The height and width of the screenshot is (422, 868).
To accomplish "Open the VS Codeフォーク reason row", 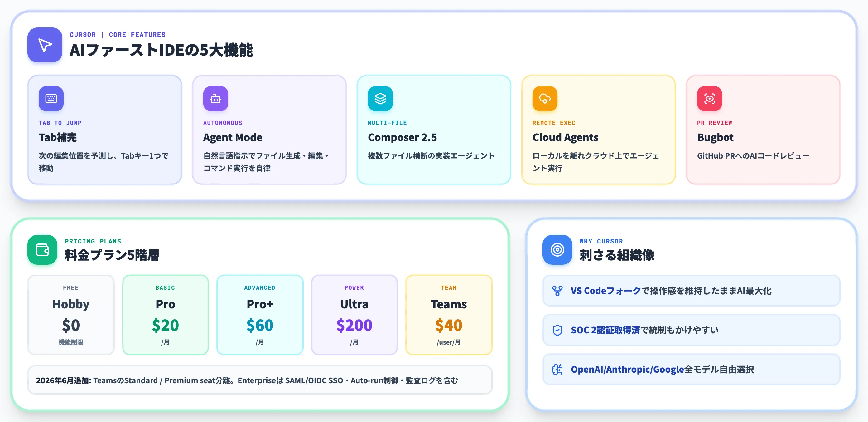I will tap(691, 291).
